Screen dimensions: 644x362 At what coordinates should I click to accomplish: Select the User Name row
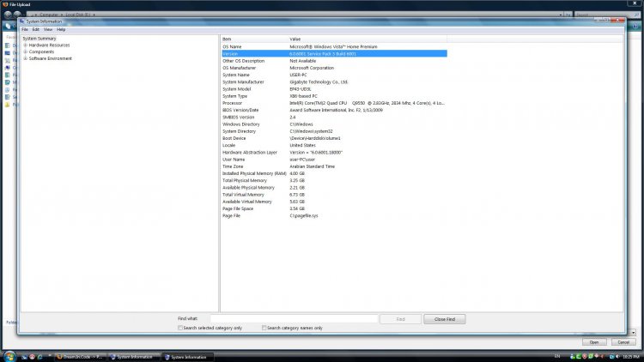(x=334, y=160)
